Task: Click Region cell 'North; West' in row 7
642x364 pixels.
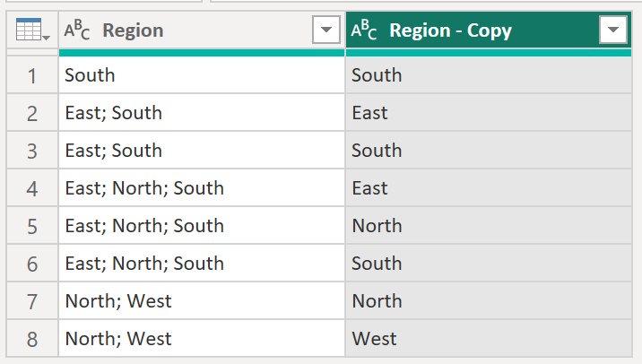Action: tap(202, 301)
